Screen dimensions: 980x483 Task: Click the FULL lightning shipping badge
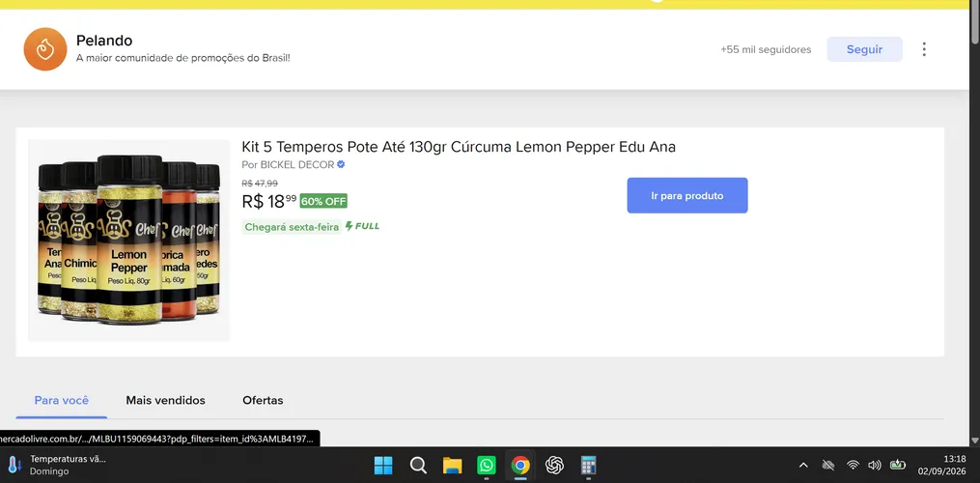point(362,226)
